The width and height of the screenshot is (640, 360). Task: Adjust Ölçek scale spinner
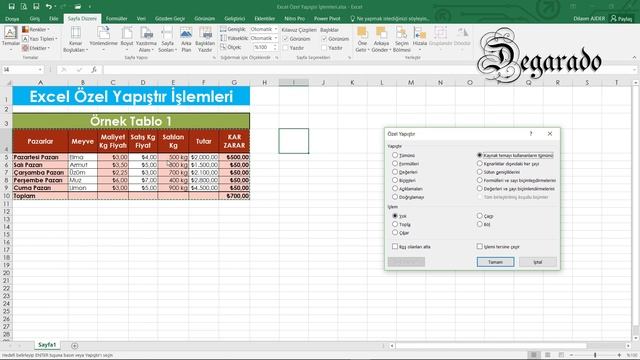click(x=275, y=47)
